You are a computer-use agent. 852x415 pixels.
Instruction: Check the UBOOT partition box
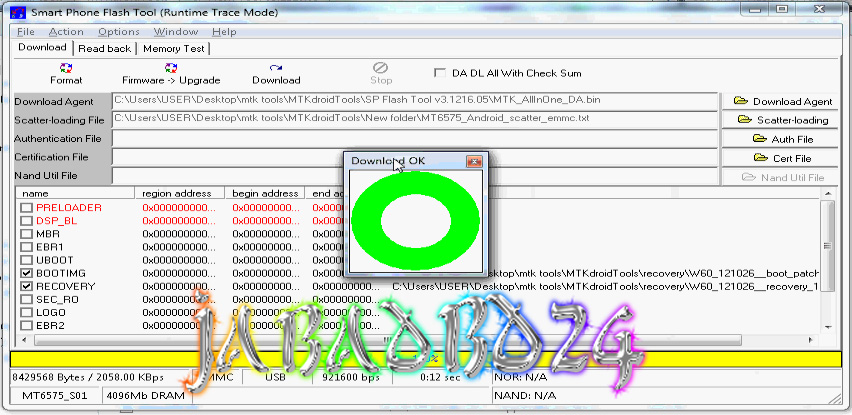click(26, 260)
